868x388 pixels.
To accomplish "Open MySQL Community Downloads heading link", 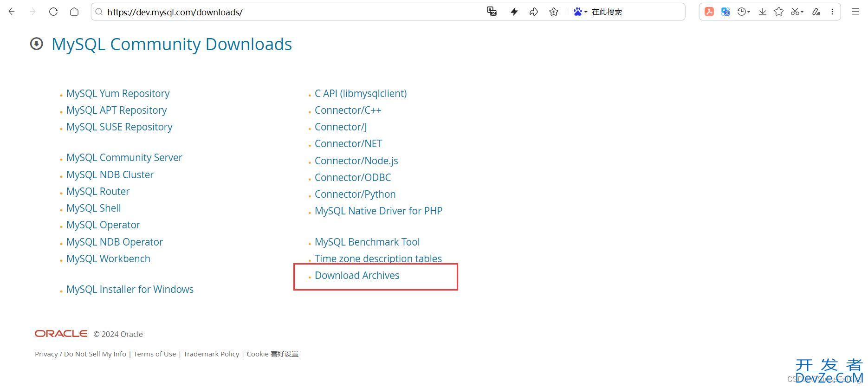I will (172, 44).
